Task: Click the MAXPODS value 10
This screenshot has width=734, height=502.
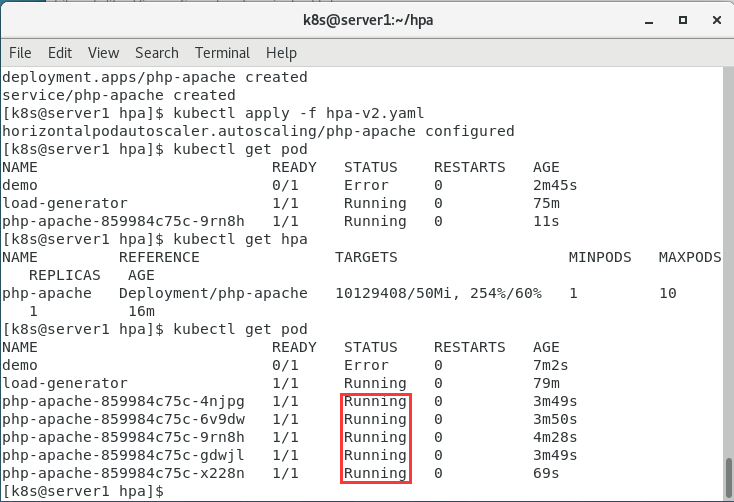Action: click(668, 294)
